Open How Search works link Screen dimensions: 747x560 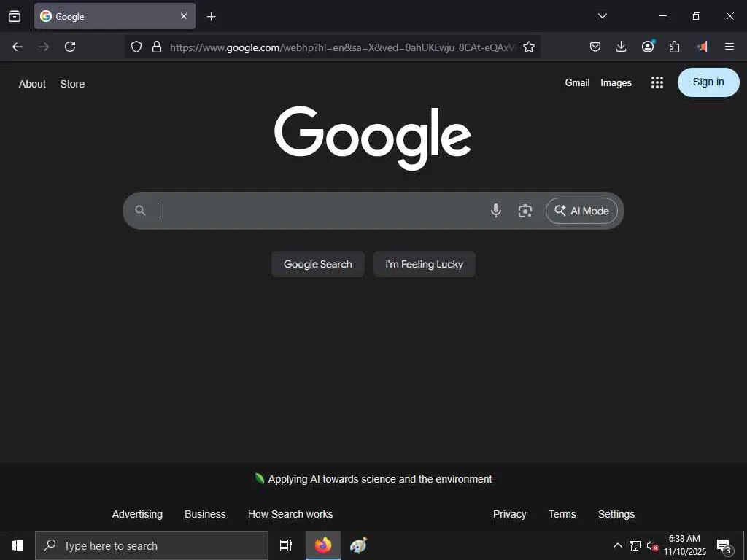(x=290, y=514)
